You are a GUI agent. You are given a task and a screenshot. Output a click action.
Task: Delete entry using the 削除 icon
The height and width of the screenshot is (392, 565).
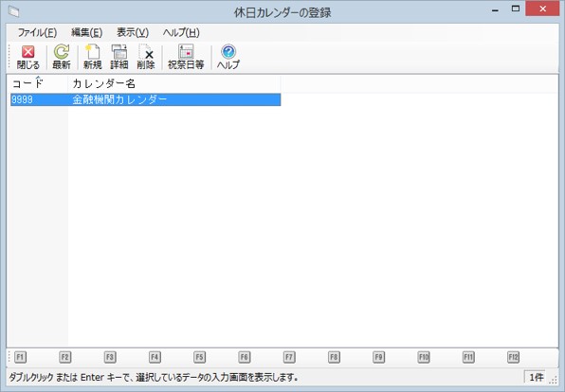(x=146, y=57)
